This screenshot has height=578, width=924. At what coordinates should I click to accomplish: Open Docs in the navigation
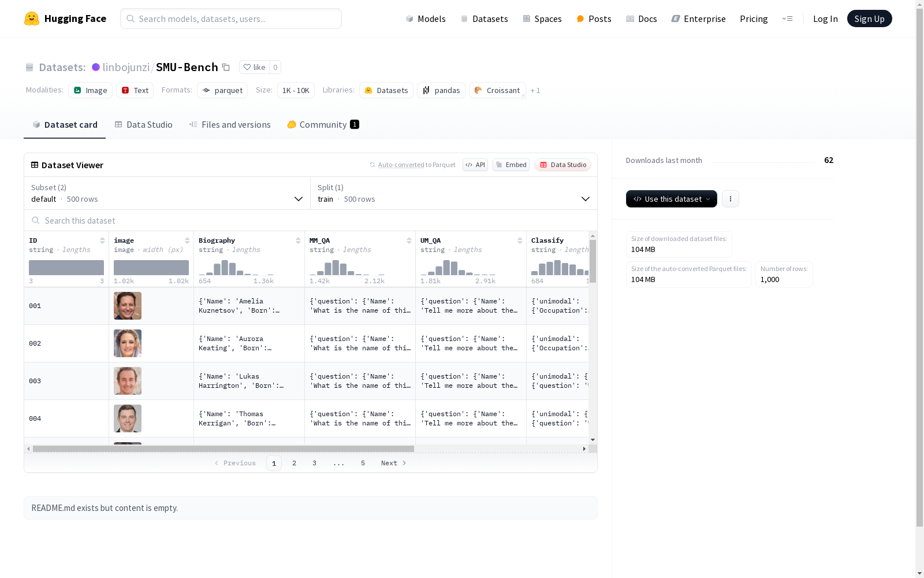(642, 18)
